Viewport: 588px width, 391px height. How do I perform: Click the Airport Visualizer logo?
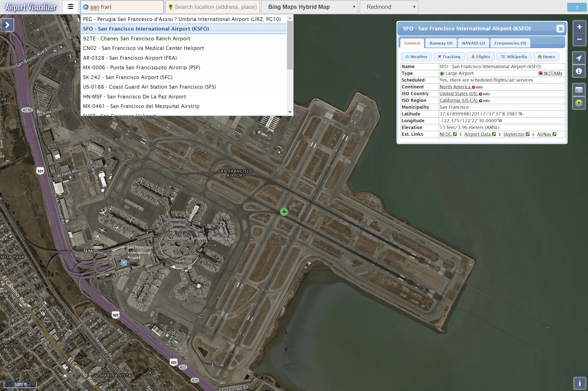pyautogui.click(x=31, y=7)
